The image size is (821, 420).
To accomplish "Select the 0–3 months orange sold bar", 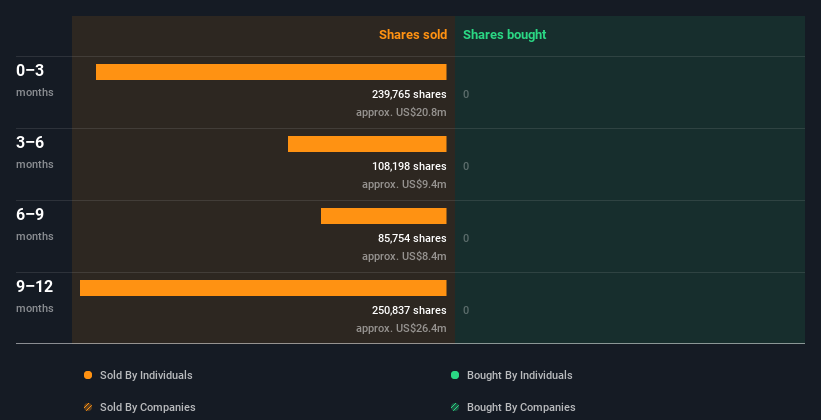I will pos(271,72).
